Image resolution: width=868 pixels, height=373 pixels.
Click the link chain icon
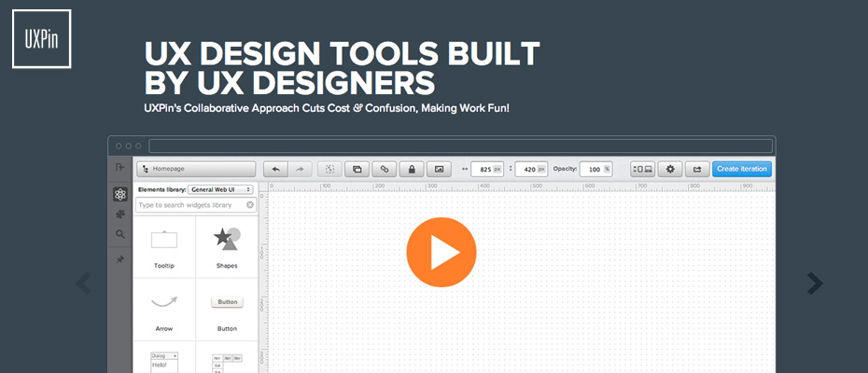coord(384,169)
